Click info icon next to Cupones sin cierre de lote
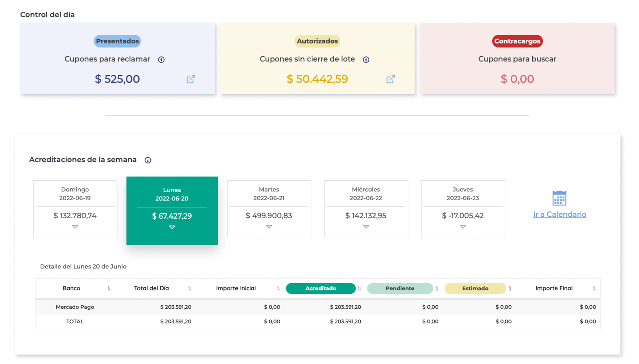 (x=366, y=59)
